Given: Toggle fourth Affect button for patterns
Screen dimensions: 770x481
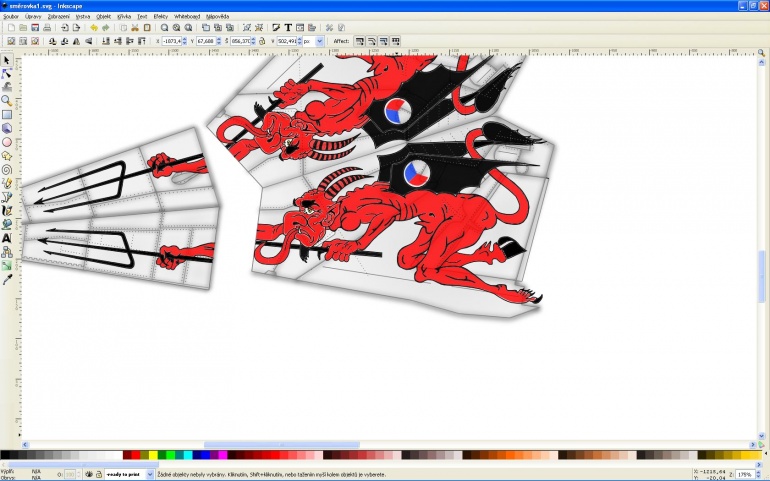Looking at the screenshot, I should click(x=395, y=41).
